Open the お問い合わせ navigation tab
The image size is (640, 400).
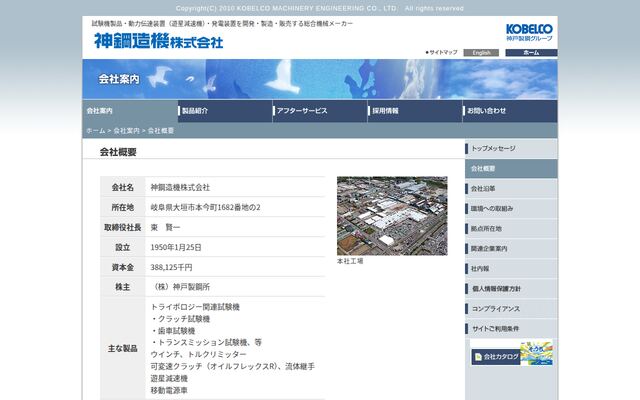click(x=510, y=111)
